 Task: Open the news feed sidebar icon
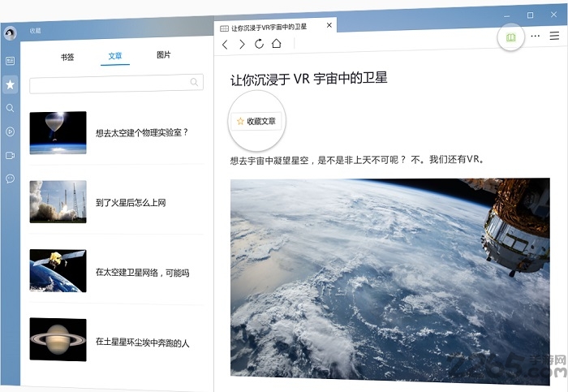coord(11,61)
